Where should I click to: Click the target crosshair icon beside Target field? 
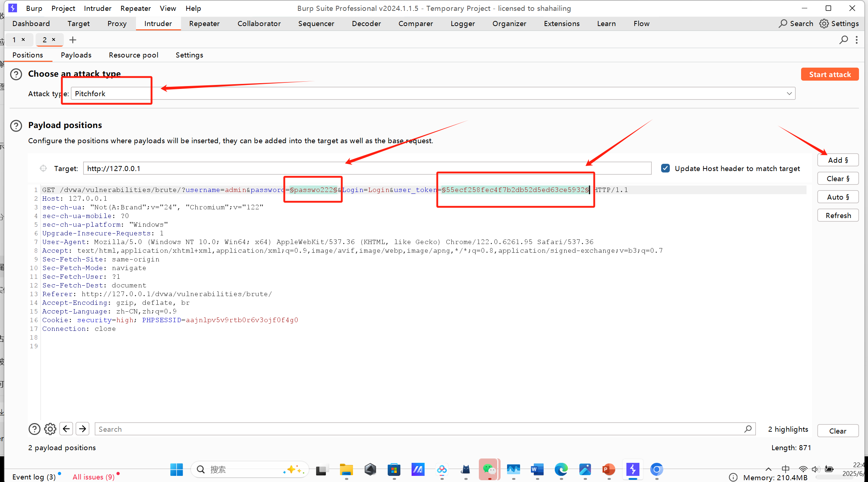43,169
